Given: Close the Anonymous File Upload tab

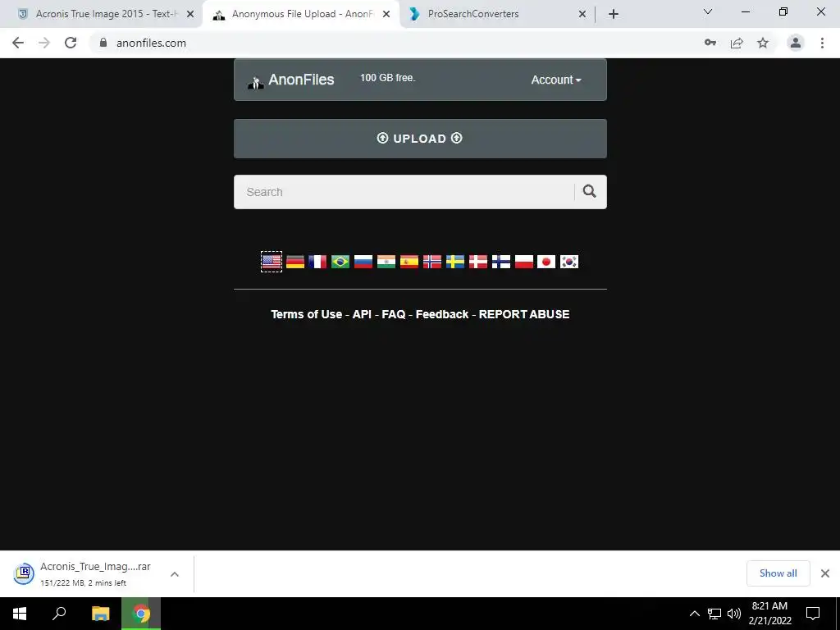Looking at the screenshot, I should pos(386,14).
